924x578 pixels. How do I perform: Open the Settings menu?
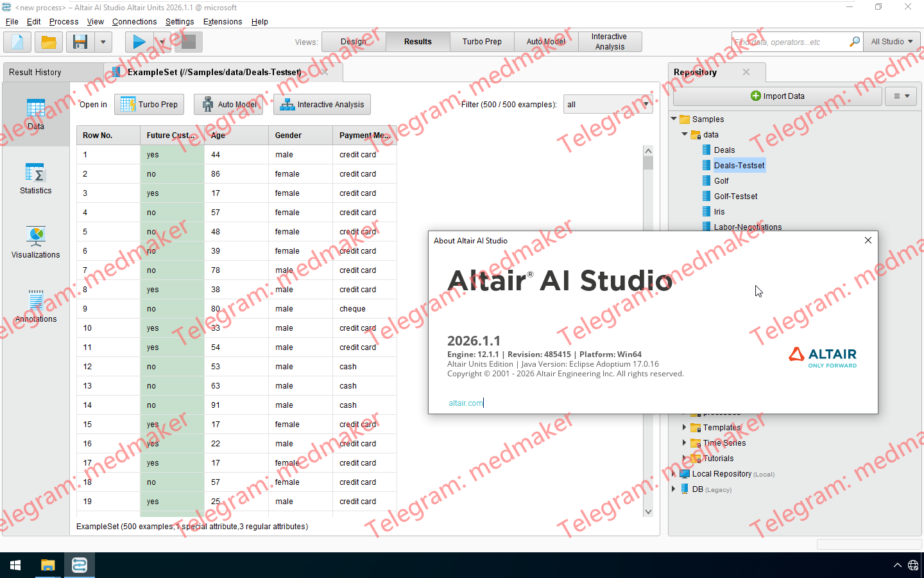pos(180,22)
